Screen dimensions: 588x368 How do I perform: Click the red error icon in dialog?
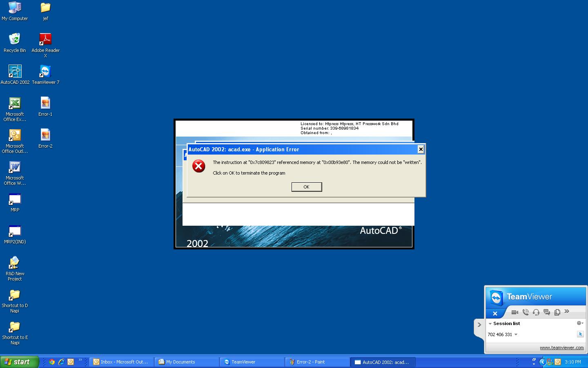point(199,166)
